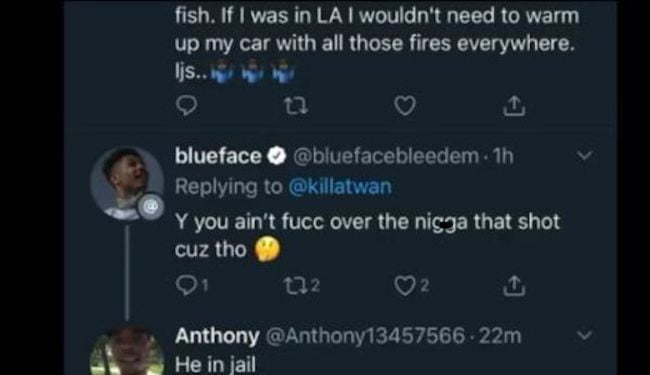
Task: View Anthony's profile picture
Action: pos(127,351)
